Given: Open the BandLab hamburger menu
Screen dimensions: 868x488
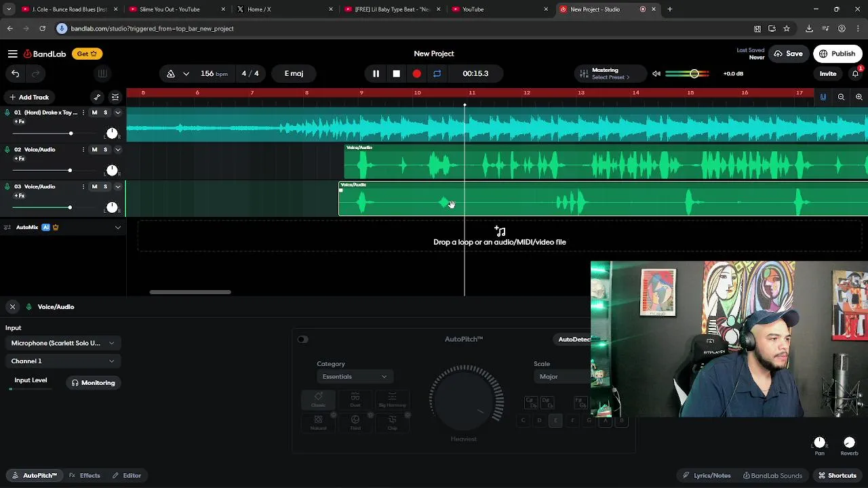Looking at the screenshot, I should click(x=13, y=54).
